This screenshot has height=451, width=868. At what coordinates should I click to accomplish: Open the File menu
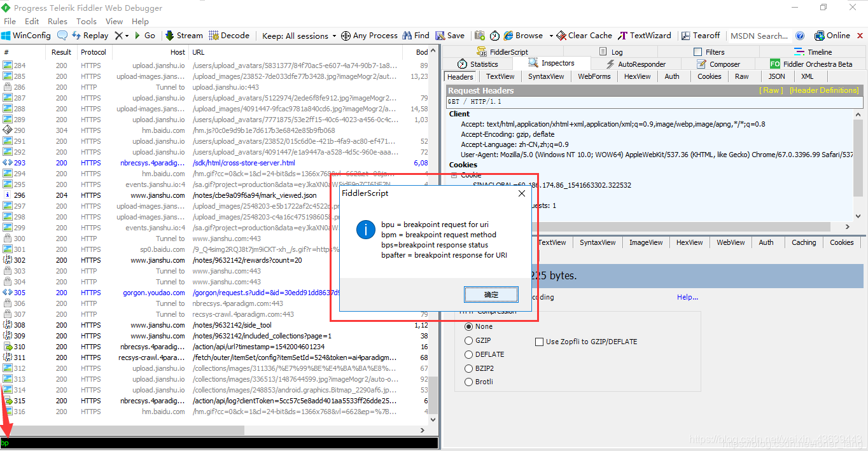click(x=11, y=21)
